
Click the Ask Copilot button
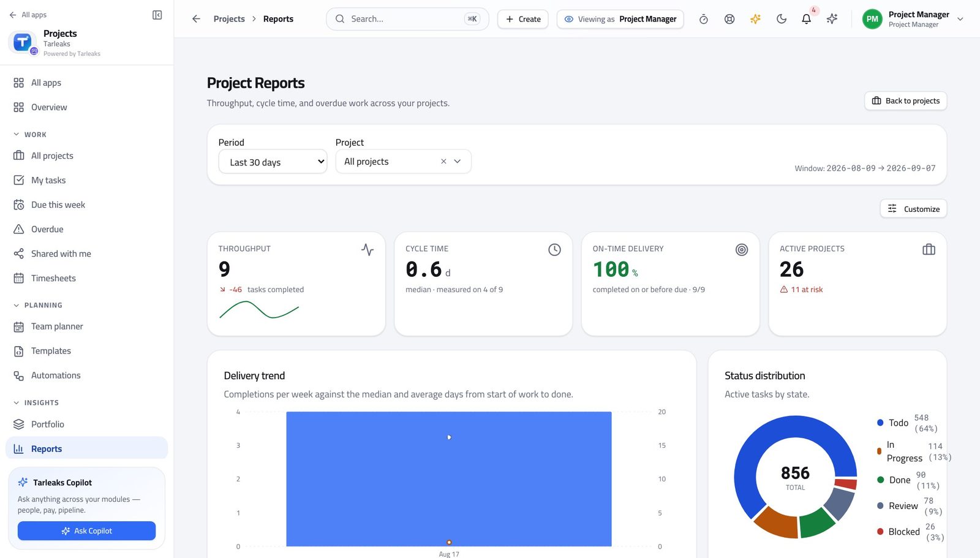[x=86, y=531]
